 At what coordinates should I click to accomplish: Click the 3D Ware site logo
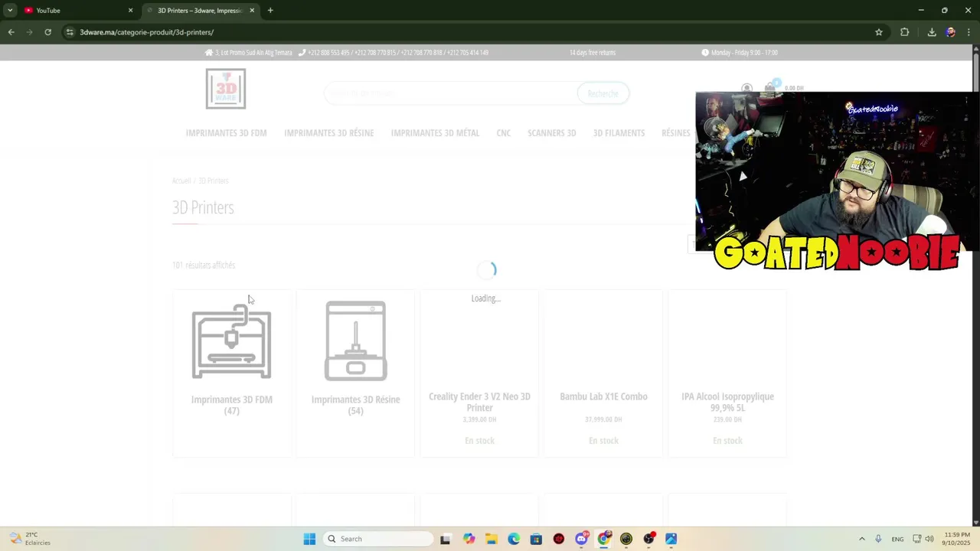pos(226,89)
